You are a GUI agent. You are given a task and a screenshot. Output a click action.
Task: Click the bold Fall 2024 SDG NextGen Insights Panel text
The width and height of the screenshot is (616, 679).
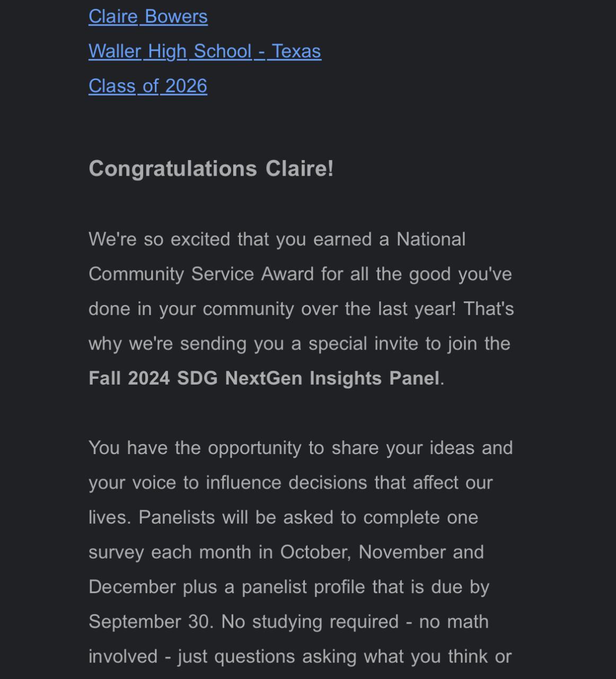point(264,378)
